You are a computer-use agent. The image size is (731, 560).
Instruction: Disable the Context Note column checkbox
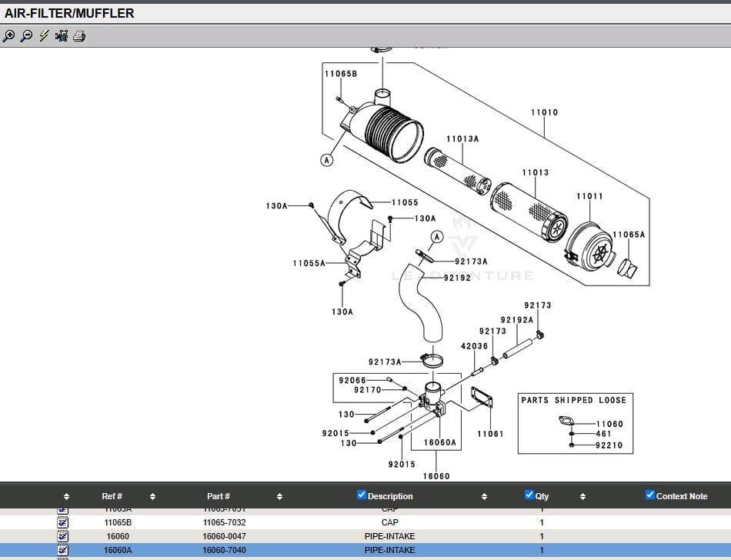pyautogui.click(x=650, y=495)
